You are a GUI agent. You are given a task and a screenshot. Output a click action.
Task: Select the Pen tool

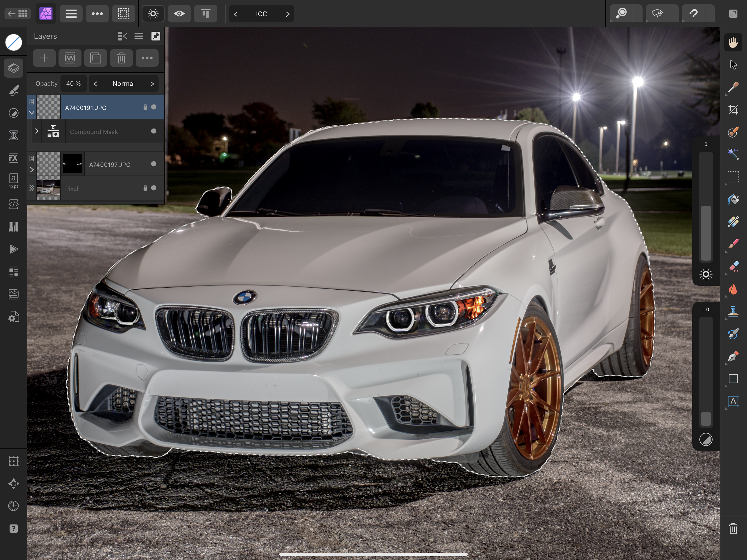pyautogui.click(x=733, y=356)
